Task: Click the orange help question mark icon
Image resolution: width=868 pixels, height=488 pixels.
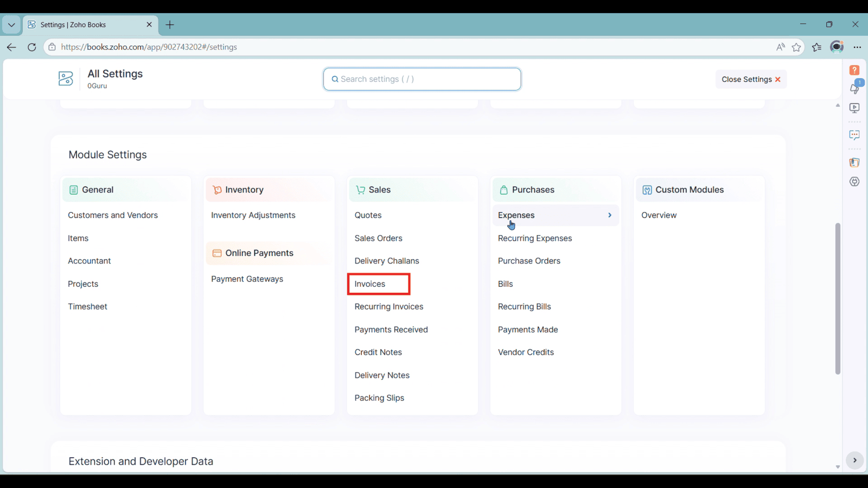Action: (x=854, y=70)
